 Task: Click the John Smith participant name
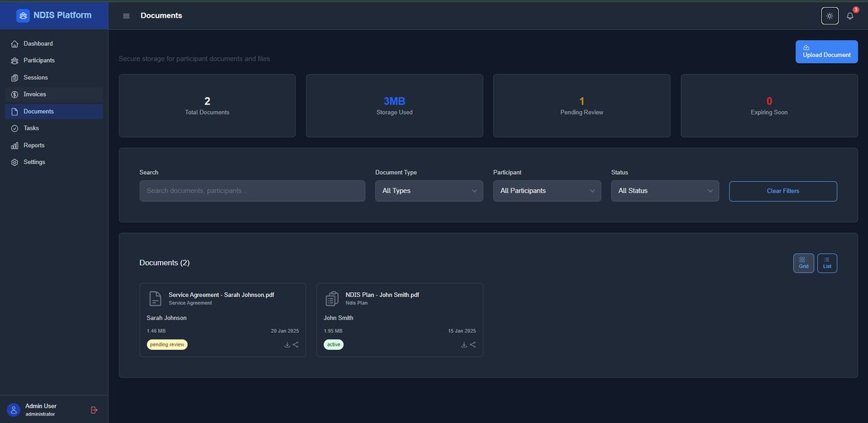pos(338,318)
